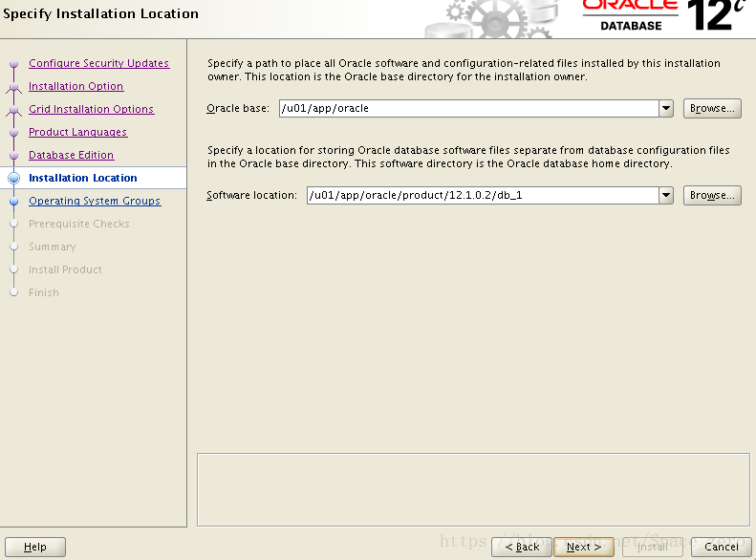Go to Installation Option step
The image size is (756, 560).
click(76, 86)
